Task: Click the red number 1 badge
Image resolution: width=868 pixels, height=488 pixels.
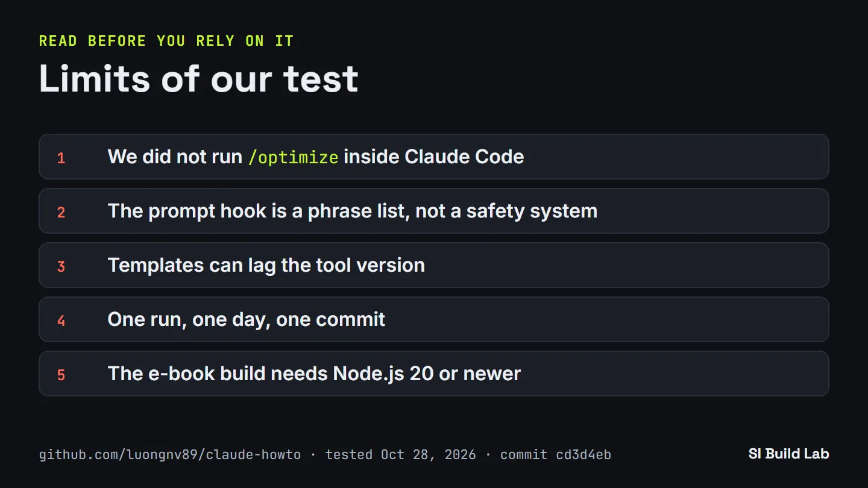Action: pos(61,158)
